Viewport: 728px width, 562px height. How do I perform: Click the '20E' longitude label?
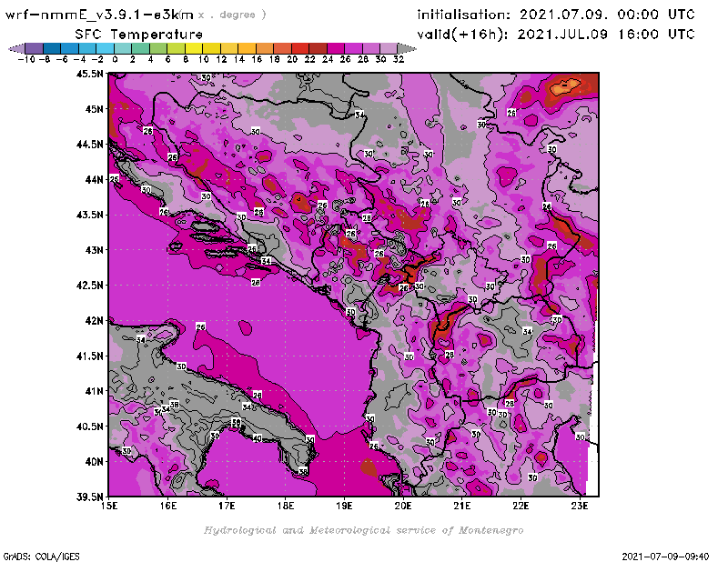tap(403, 506)
